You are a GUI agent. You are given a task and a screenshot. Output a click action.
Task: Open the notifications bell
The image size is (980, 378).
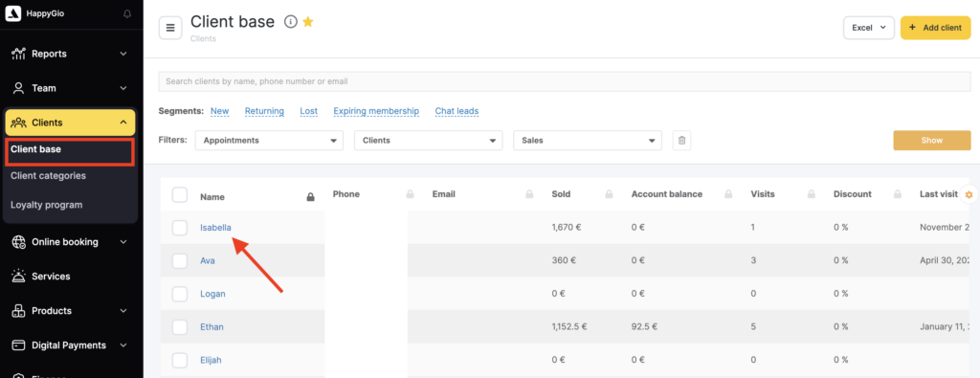(127, 13)
